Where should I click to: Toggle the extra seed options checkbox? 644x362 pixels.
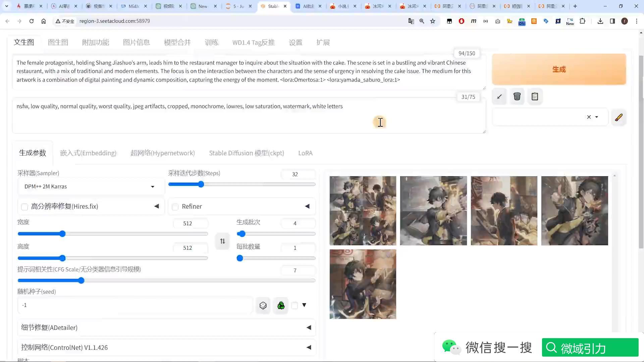coord(294,305)
